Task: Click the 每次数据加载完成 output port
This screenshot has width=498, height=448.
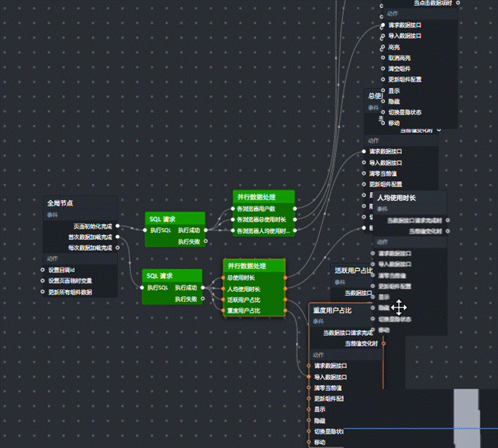Action: (x=118, y=247)
